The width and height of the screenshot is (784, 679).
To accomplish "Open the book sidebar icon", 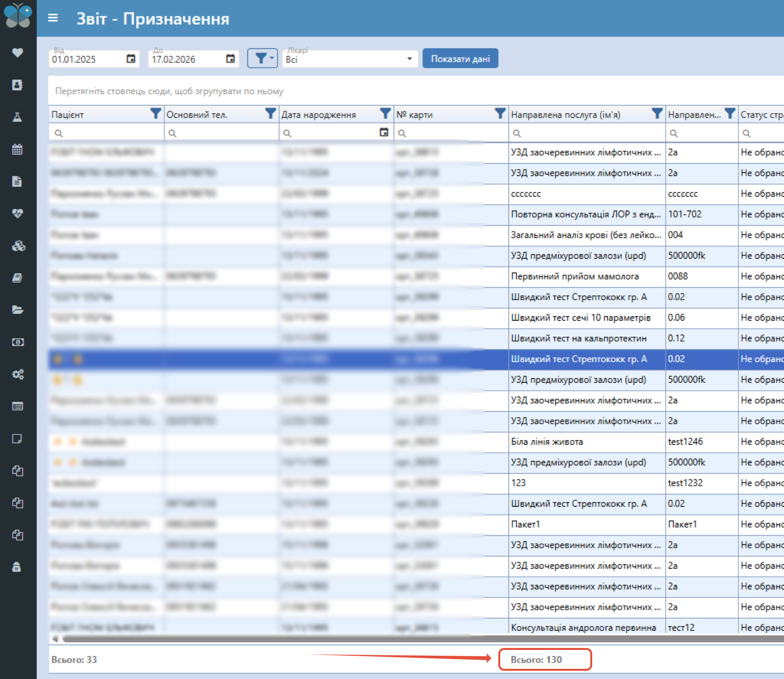I will [17, 278].
